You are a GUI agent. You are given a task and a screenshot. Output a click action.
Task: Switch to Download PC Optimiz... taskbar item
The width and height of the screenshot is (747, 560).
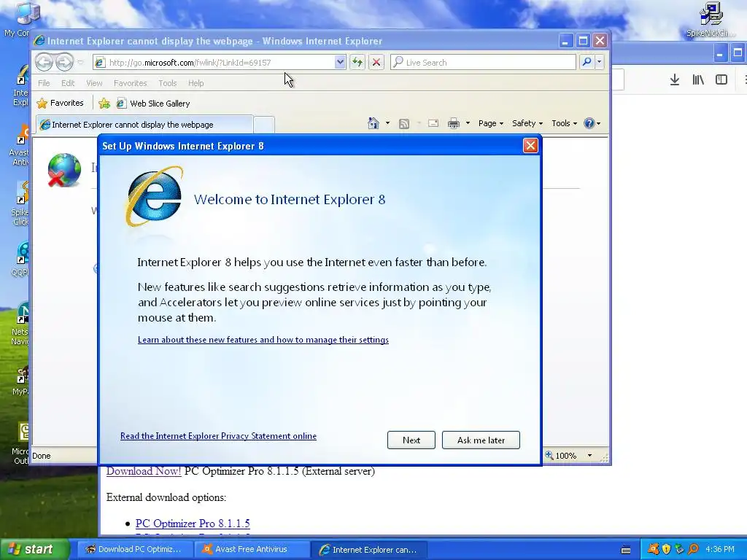pos(133,549)
